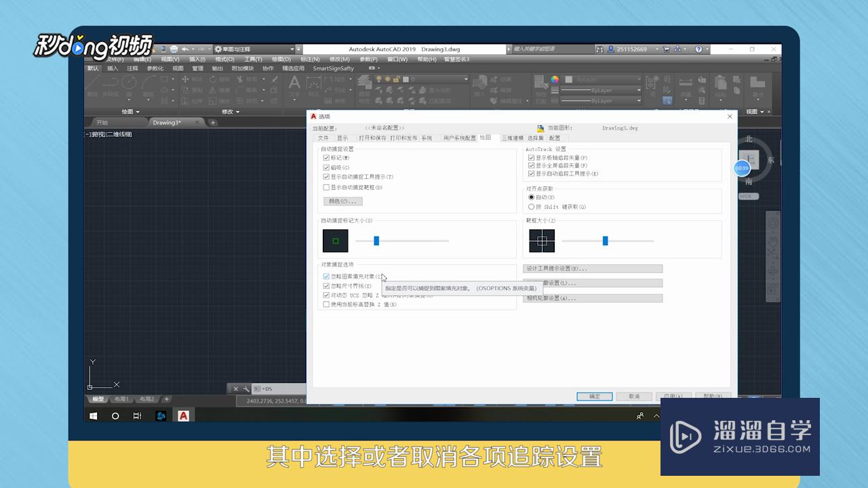Click the WCS label under the ViewCube

click(x=747, y=196)
